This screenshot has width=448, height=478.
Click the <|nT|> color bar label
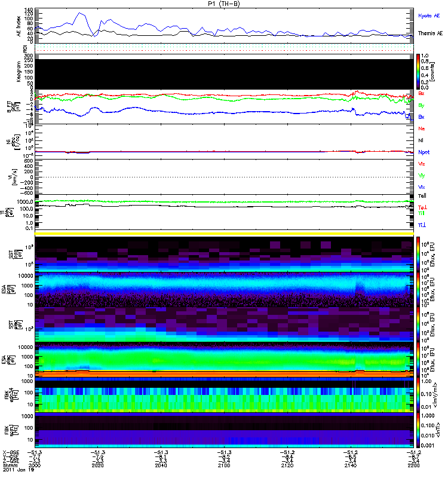438,430
